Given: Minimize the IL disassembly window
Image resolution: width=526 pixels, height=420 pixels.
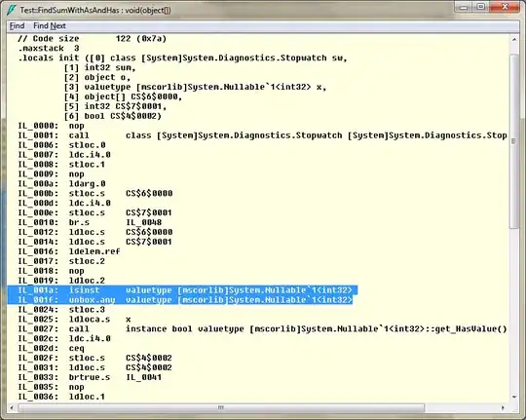Looking at the screenshot, I should click(x=465, y=7).
